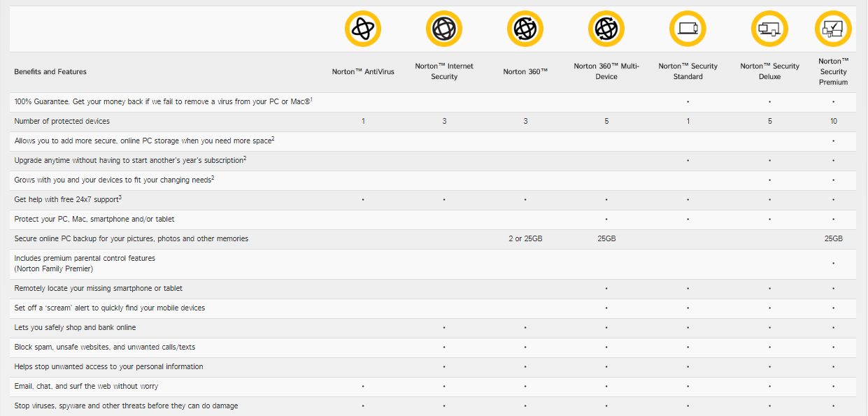
Task: Click the 10 devices value for Premium
Action: (833, 122)
